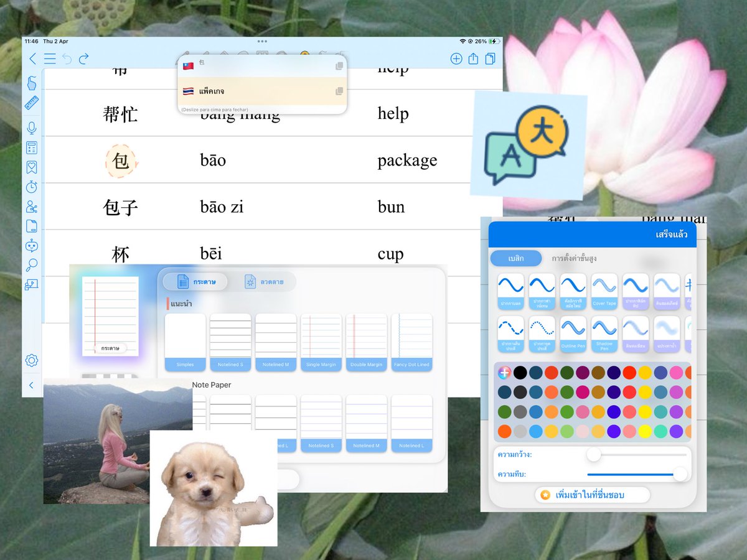The height and width of the screenshot is (560, 747).
Task: Select the กระดาษ preview card on the left
Action: click(x=110, y=316)
